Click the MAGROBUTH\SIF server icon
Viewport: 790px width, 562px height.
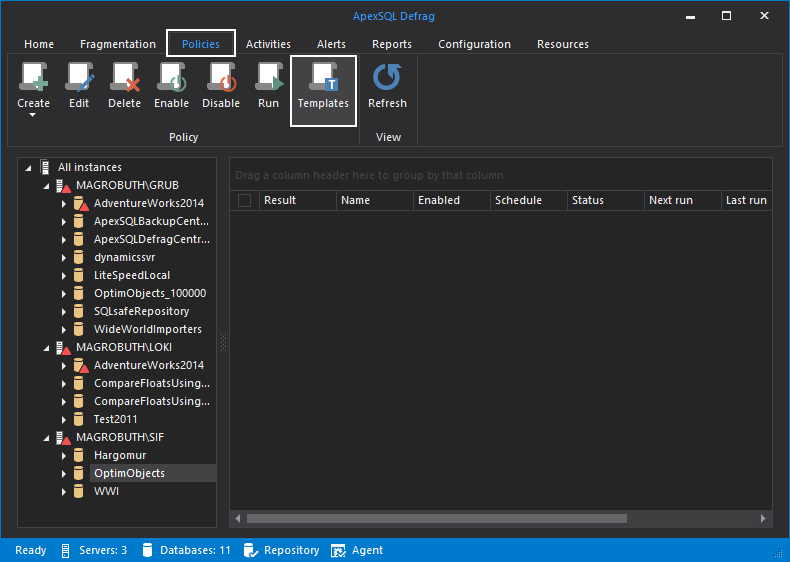(x=63, y=438)
